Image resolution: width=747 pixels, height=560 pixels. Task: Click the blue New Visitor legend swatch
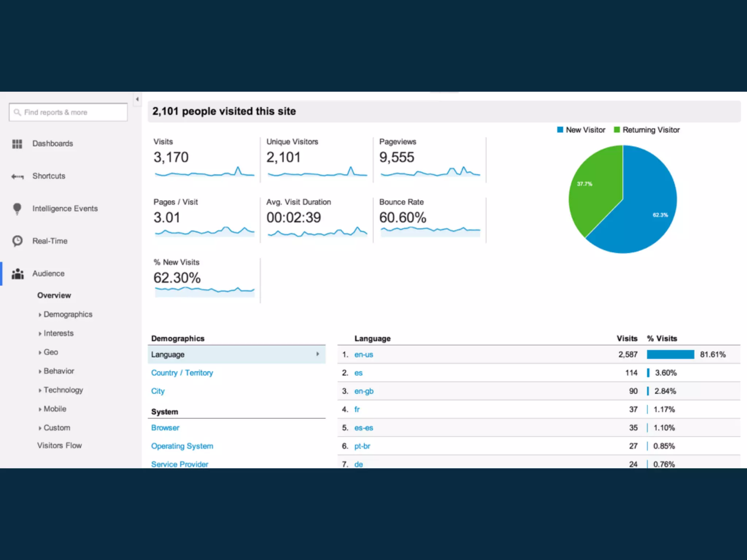pyautogui.click(x=560, y=130)
